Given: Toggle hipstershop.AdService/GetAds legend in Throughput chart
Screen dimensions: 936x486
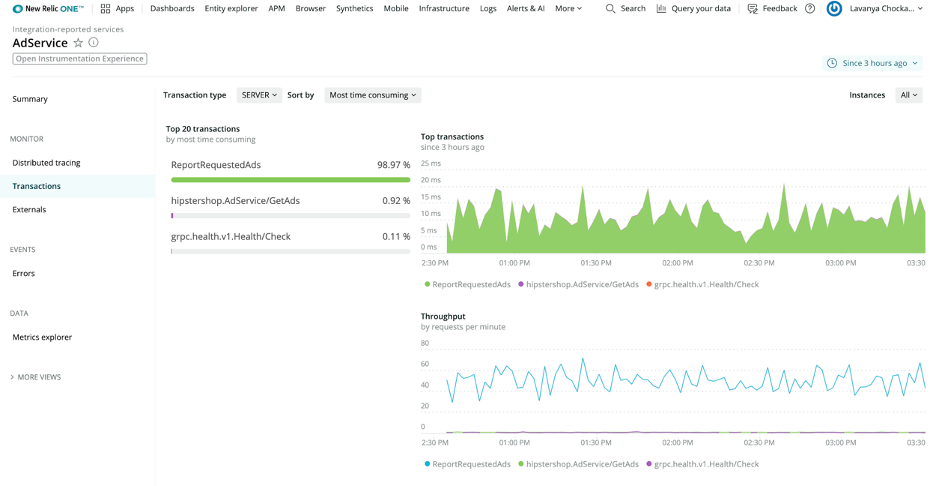Looking at the screenshot, I should click(x=578, y=464).
